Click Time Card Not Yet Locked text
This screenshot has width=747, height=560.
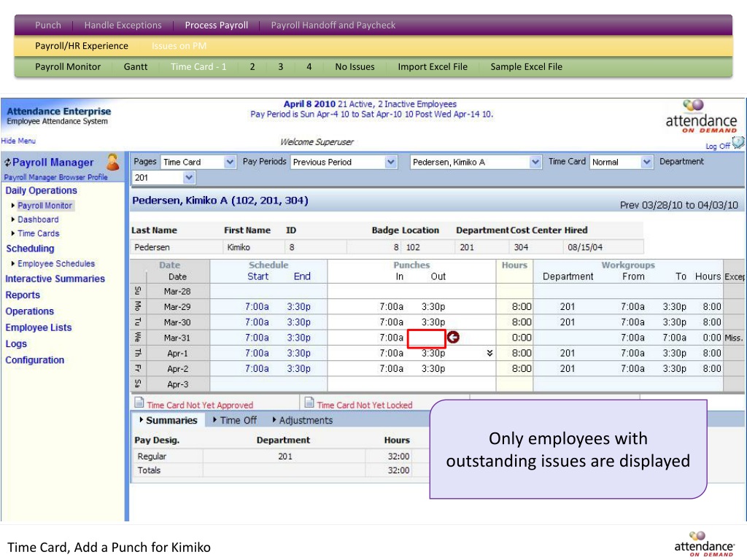tap(365, 405)
